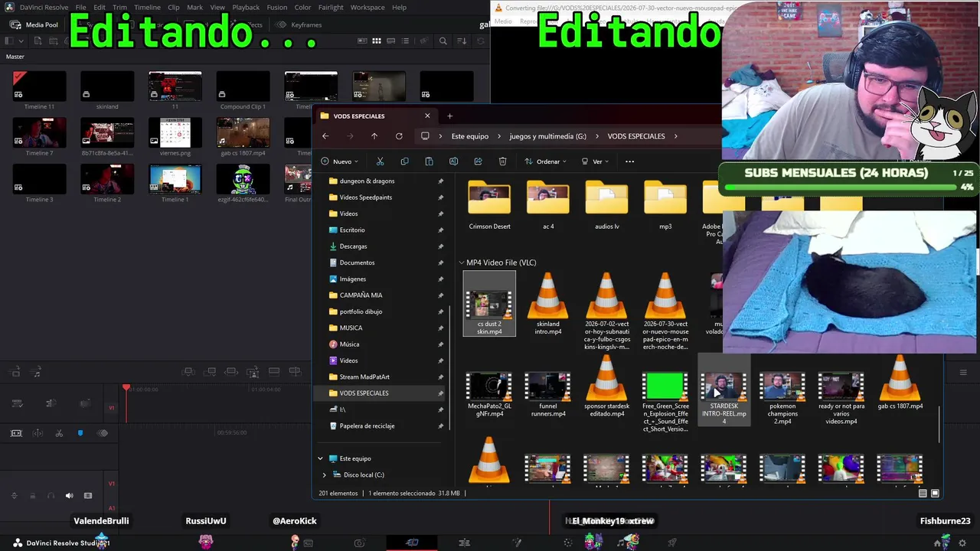Viewport: 980px width, 551px height.
Task: Select the Crimson Desert folder
Action: pyautogui.click(x=489, y=206)
